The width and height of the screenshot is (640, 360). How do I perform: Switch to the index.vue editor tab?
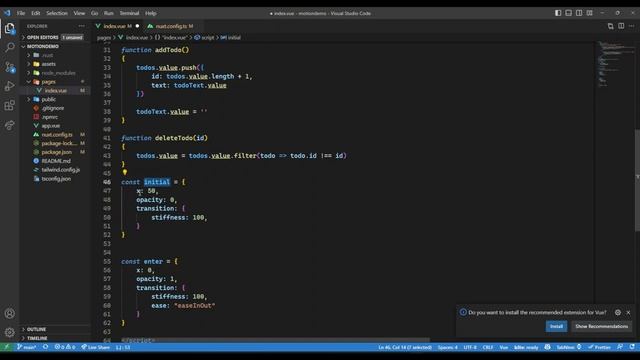[x=117, y=26]
